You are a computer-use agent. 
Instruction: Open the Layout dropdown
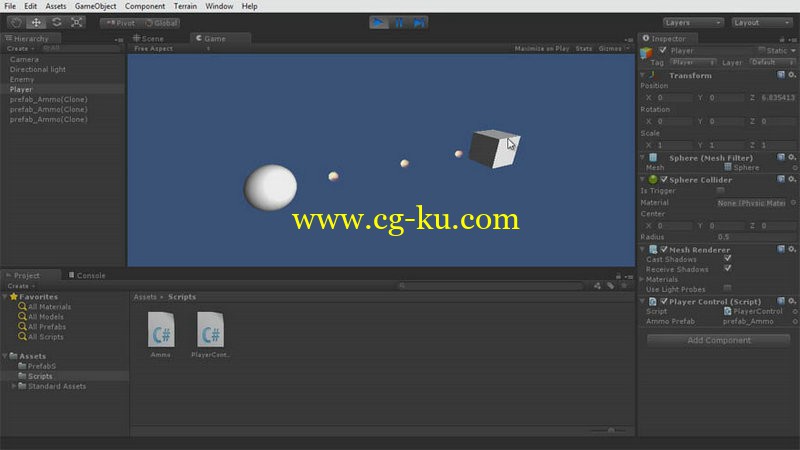pos(762,22)
